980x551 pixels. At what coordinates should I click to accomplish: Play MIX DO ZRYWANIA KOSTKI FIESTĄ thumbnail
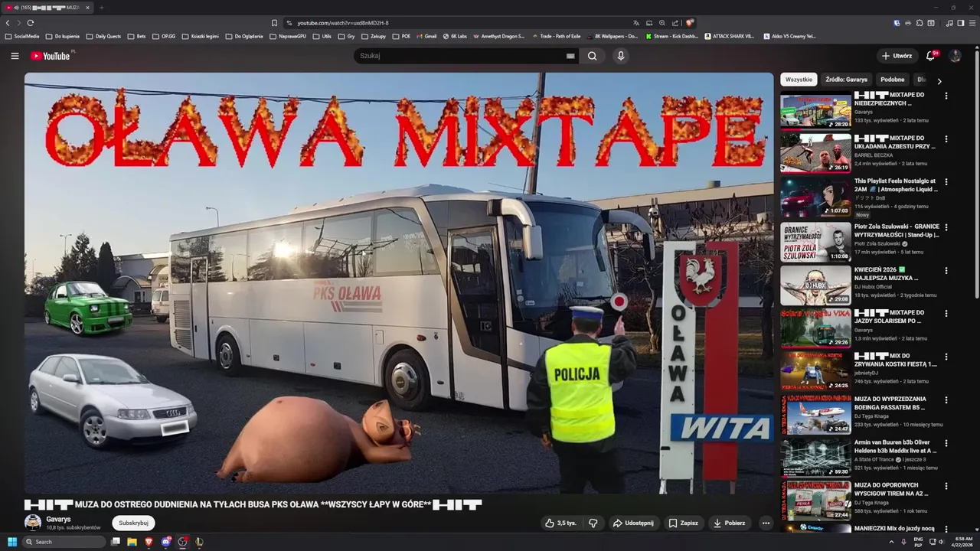(815, 371)
